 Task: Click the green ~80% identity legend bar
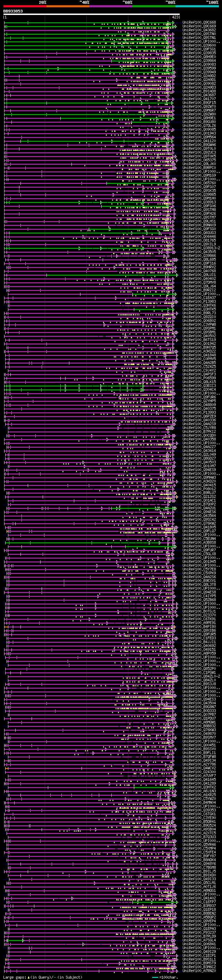coord(154,6)
